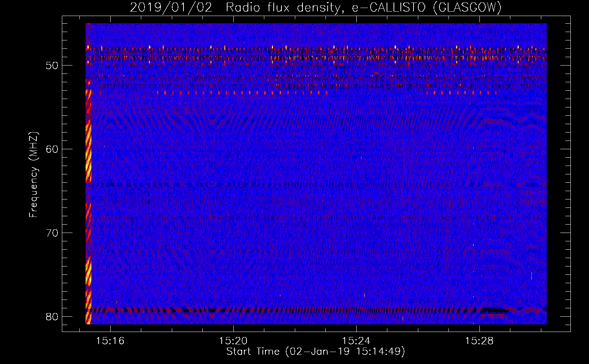Click the plot title '2019/01/02 Radio flux density'
Screen dimensions: 589x364
(316, 8)
